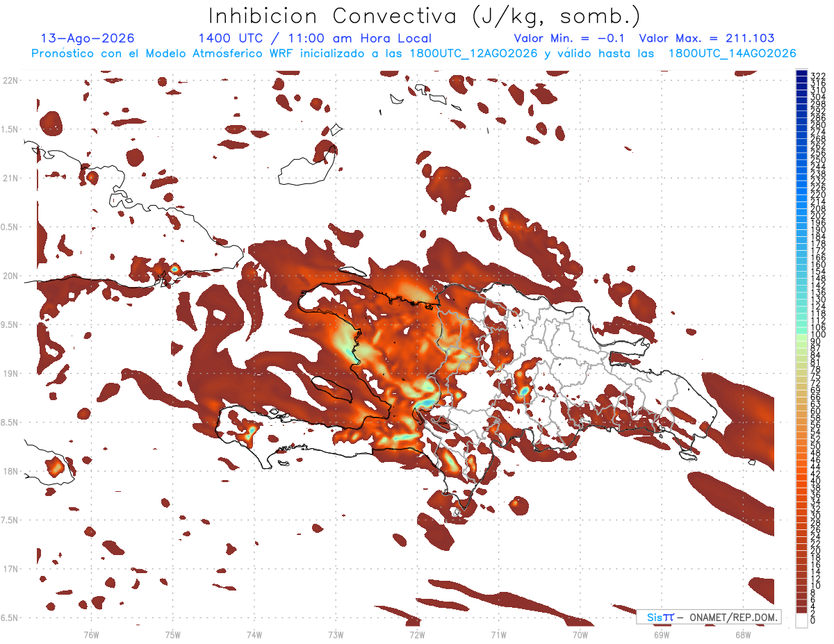The width and height of the screenshot is (834, 644).
Task: Click the "74W" longitude label
Action: coord(254,634)
